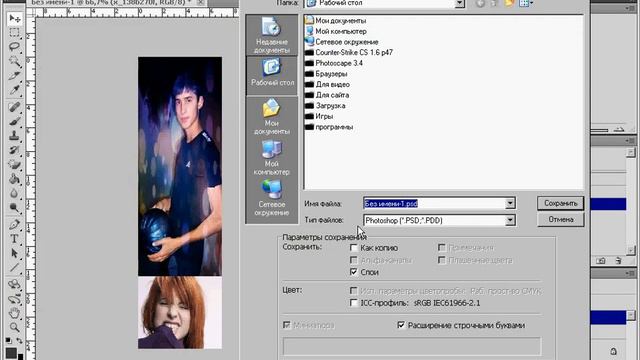Screen dimensions: 640x360
Task: Open Мои документы in places bar
Action: coord(271,117)
